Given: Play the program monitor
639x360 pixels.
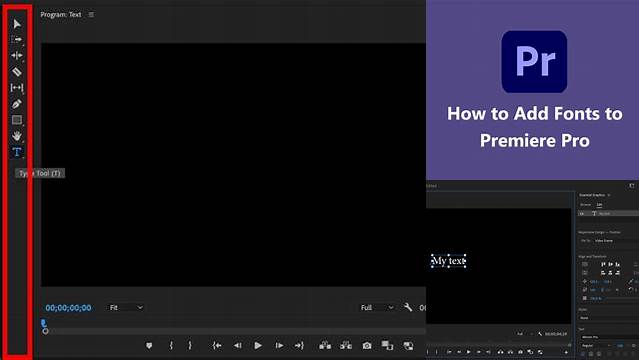Looking at the screenshot, I should tap(258, 346).
